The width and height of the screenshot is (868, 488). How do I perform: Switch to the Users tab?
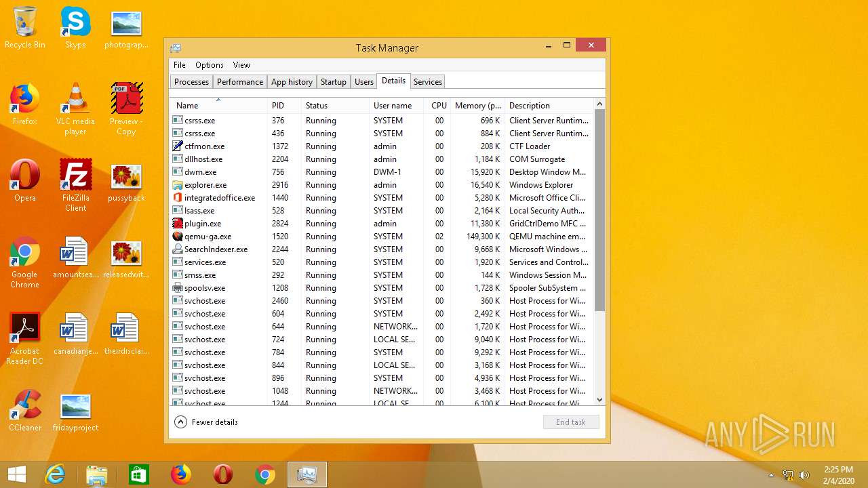pos(364,82)
